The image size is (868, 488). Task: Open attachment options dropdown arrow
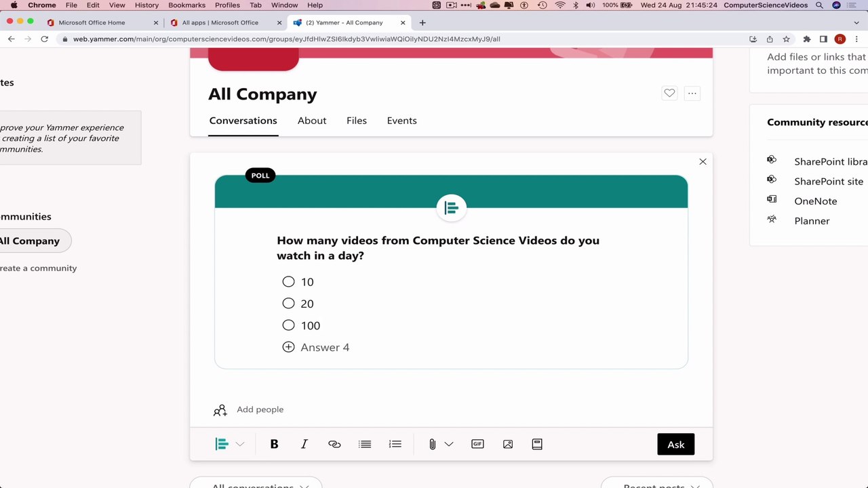[x=449, y=444]
